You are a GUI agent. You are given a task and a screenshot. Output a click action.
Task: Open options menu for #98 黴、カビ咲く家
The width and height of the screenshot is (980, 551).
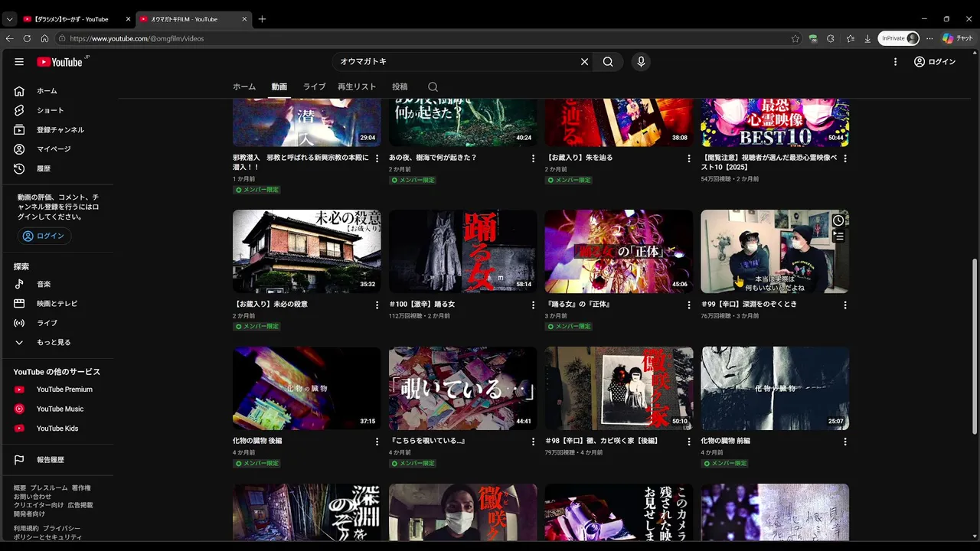[689, 442]
